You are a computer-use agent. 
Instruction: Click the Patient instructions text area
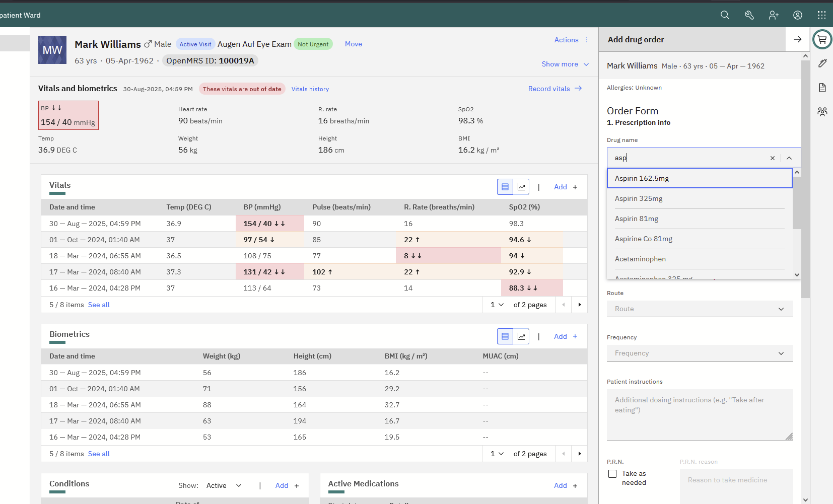pos(700,415)
